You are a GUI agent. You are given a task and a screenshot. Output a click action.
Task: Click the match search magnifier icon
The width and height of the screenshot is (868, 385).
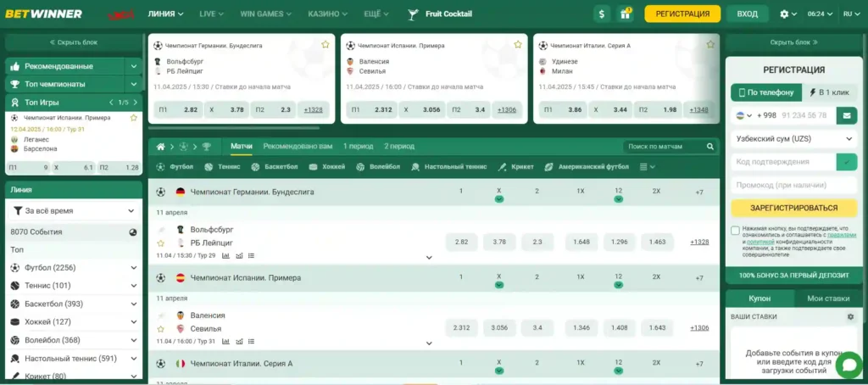[x=710, y=147]
